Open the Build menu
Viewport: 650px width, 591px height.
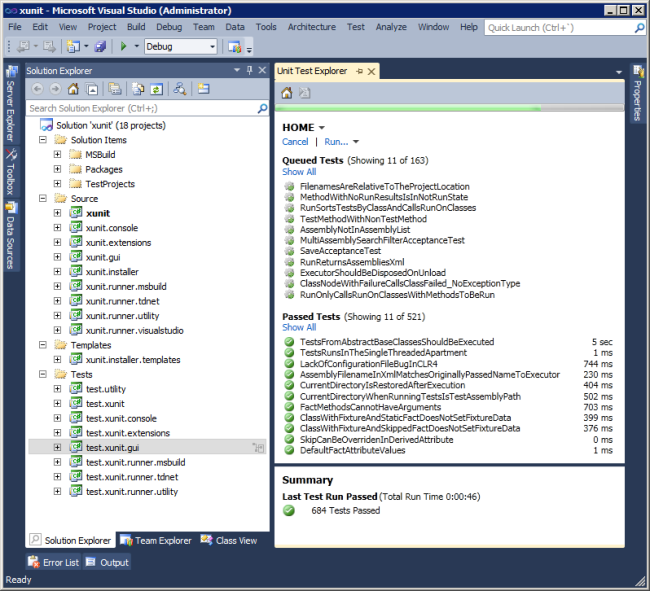click(136, 27)
